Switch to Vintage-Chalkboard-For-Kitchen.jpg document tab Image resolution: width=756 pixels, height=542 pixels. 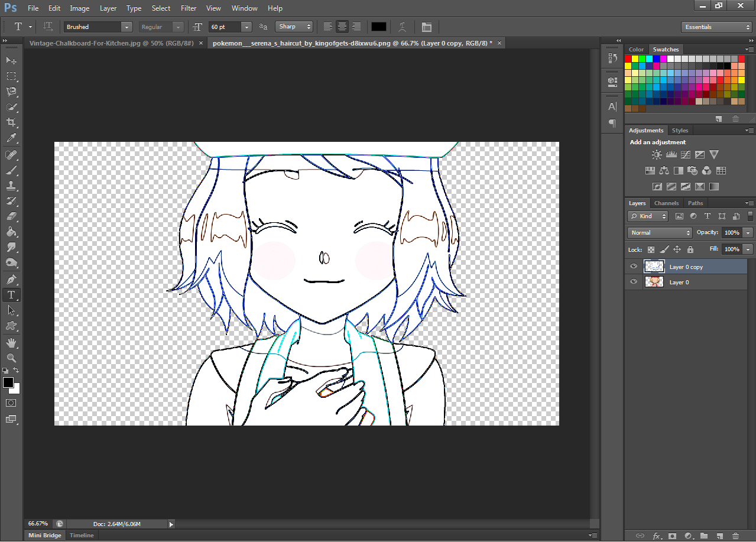[x=111, y=43]
